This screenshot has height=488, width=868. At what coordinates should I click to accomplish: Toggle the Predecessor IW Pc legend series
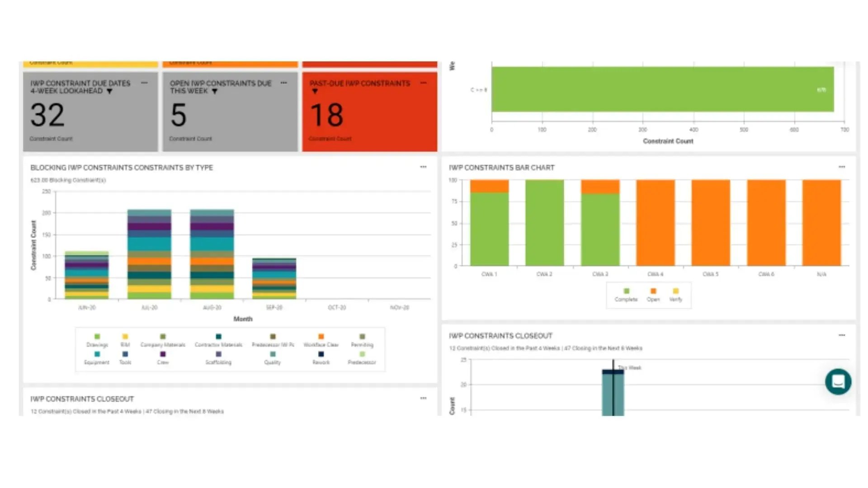273,341
